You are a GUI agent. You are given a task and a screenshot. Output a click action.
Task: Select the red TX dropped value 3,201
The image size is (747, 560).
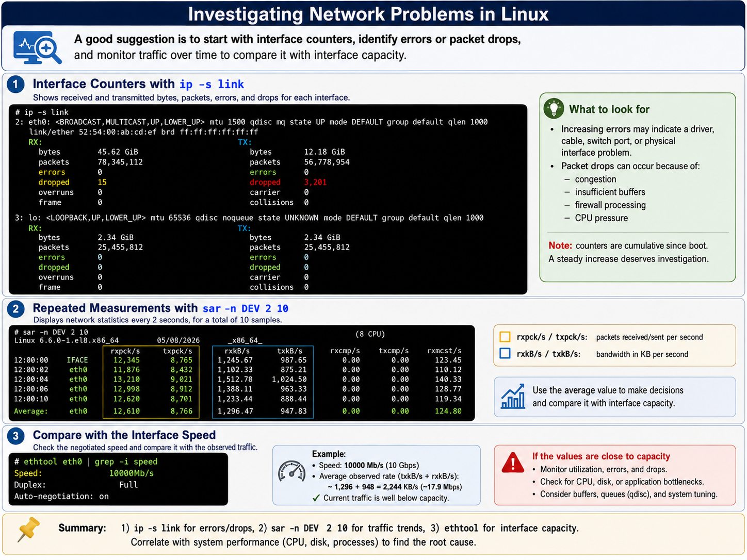(x=315, y=182)
